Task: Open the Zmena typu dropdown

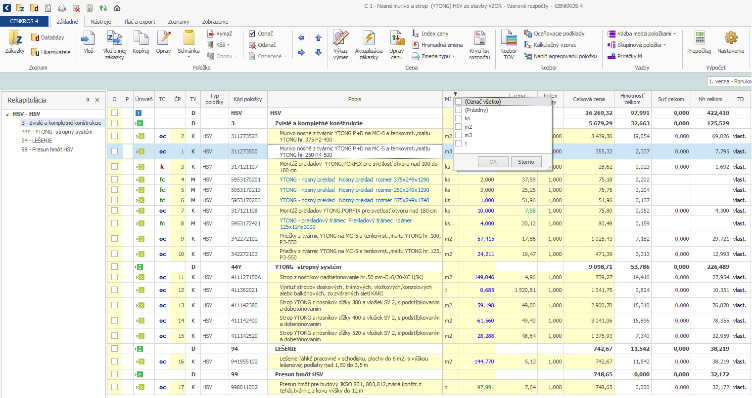Action: pyautogui.click(x=454, y=57)
